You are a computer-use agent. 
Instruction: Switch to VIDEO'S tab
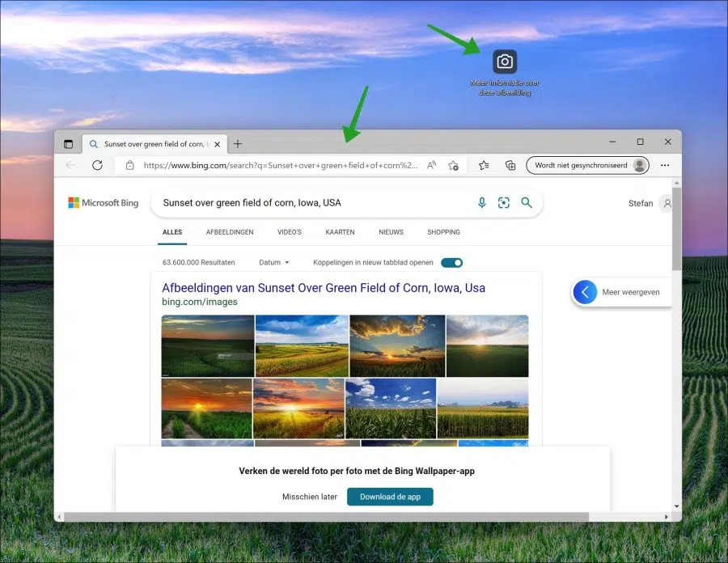290,232
